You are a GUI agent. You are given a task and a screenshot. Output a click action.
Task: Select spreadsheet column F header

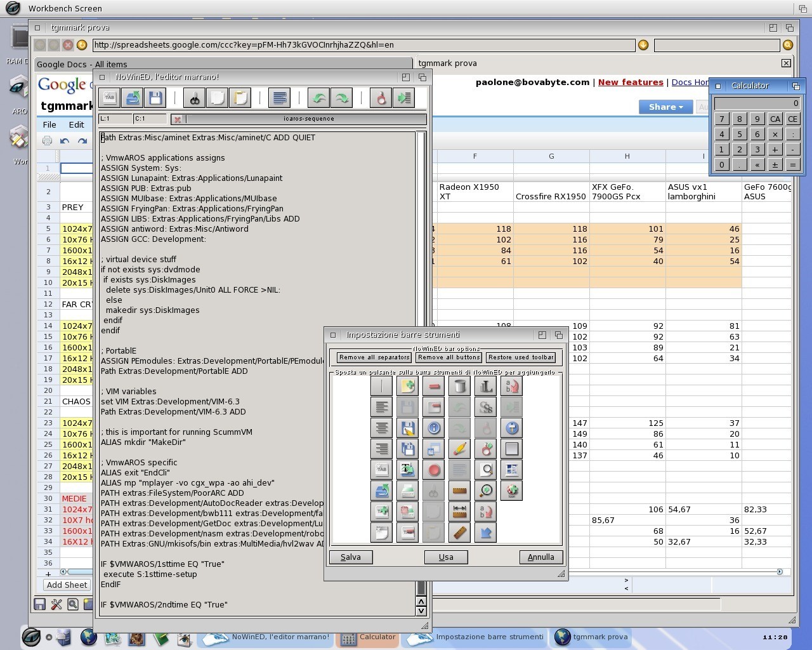[475, 156]
